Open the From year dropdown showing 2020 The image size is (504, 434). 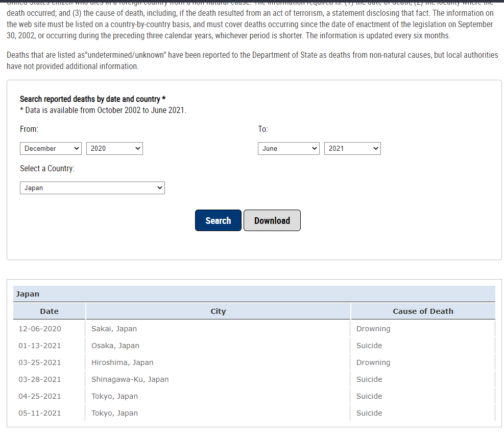coord(114,148)
